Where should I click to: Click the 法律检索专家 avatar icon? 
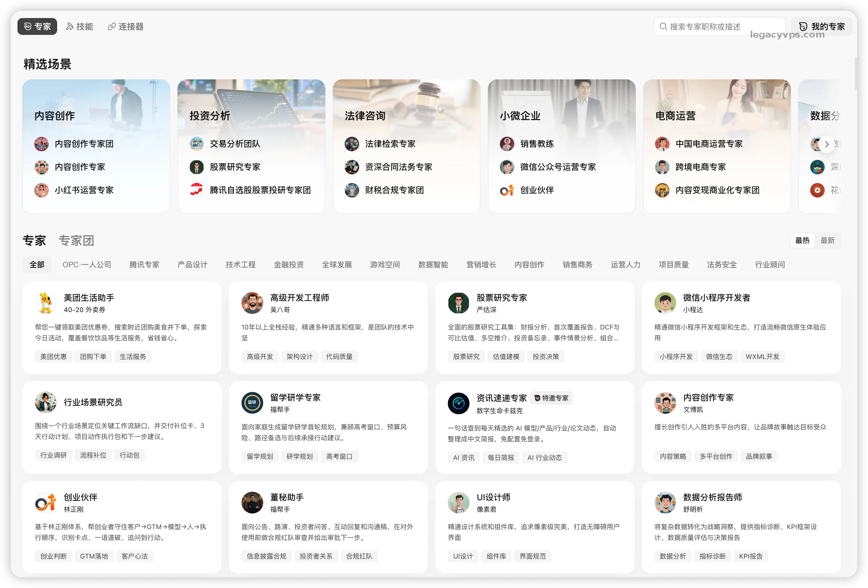[x=352, y=144]
